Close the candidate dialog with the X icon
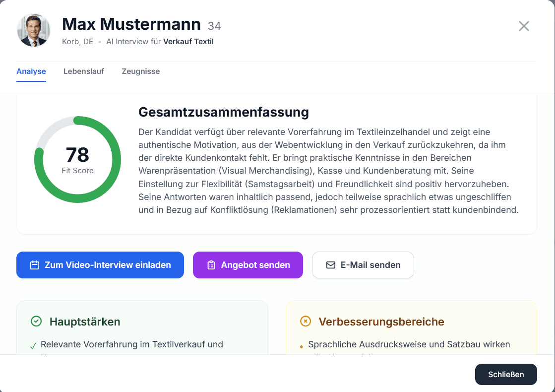The width and height of the screenshot is (555, 392). 524,26
